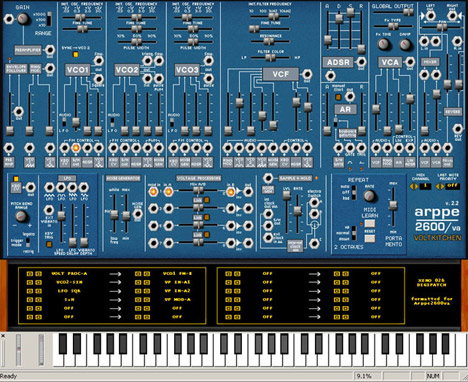The image size is (468, 382).
Task: Click the lit In A jack in Voltage Processors
Action: pos(168,191)
